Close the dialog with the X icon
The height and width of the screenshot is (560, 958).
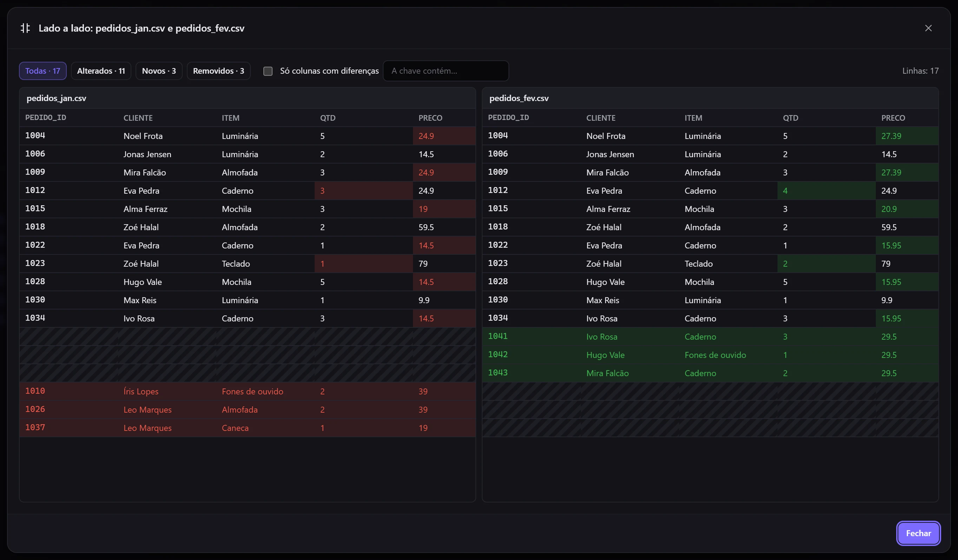coord(928,28)
